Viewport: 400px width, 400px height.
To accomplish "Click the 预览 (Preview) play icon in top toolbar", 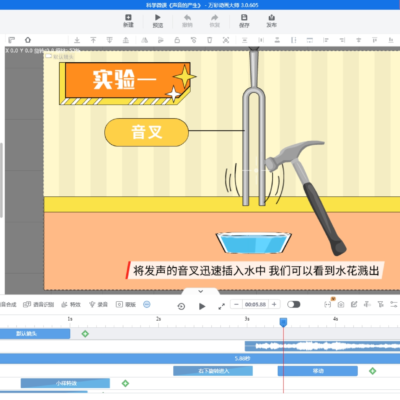I will point(158,17).
